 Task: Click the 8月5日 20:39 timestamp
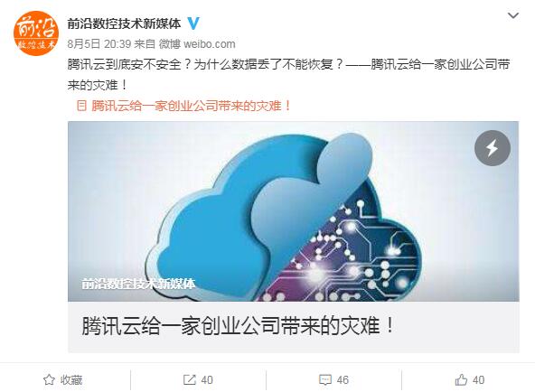99,43
